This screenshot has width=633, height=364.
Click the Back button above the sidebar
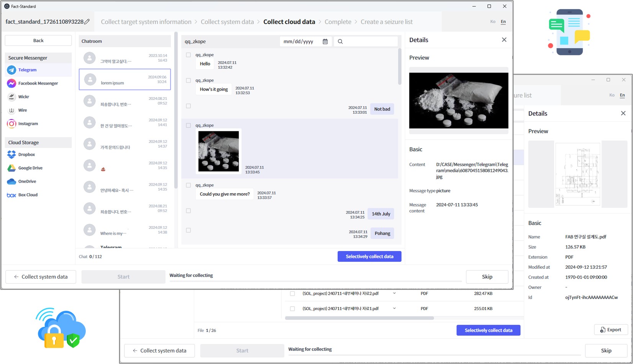[x=38, y=41]
